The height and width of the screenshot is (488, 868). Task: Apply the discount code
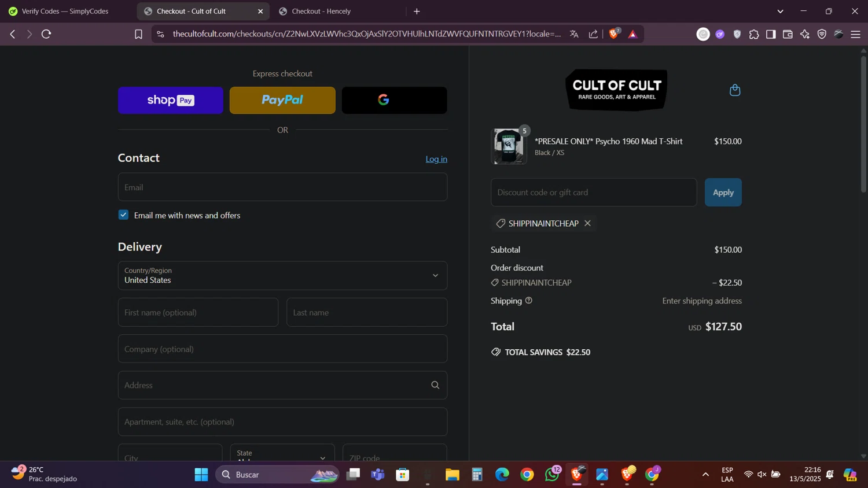coord(723,193)
